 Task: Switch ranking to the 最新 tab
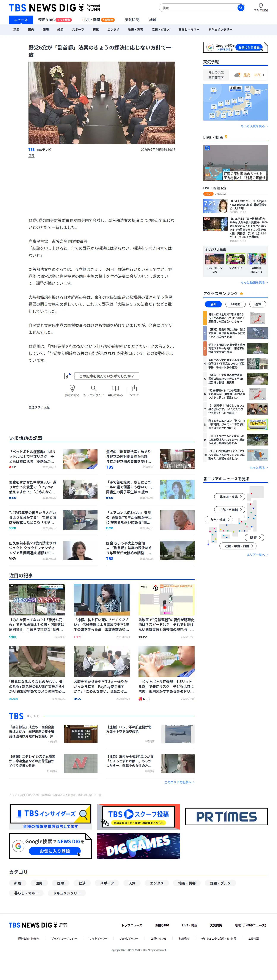[213, 304]
